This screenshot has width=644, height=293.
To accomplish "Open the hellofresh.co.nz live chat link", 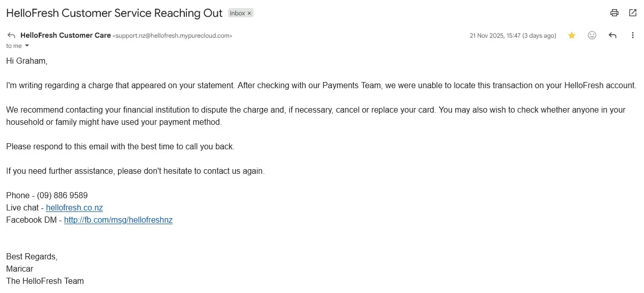I will point(74,208).
